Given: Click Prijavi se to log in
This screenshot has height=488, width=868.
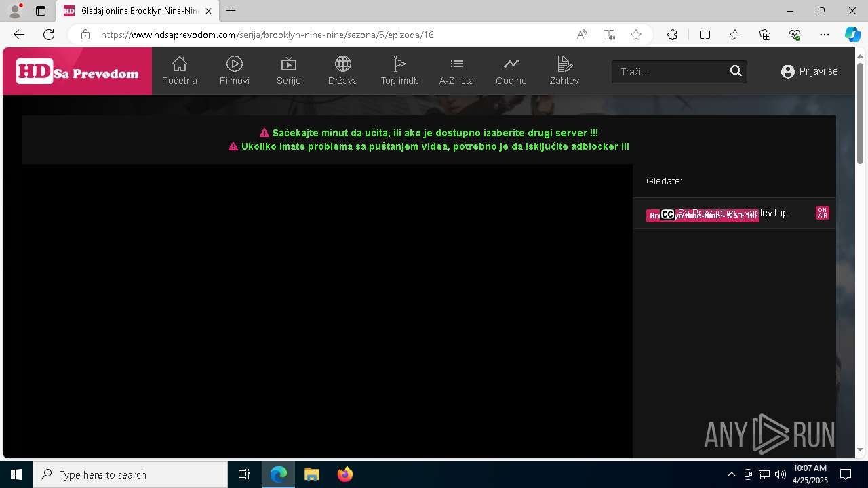Looking at the screenshot, I should pyautogui.click(x=810, y=71).
